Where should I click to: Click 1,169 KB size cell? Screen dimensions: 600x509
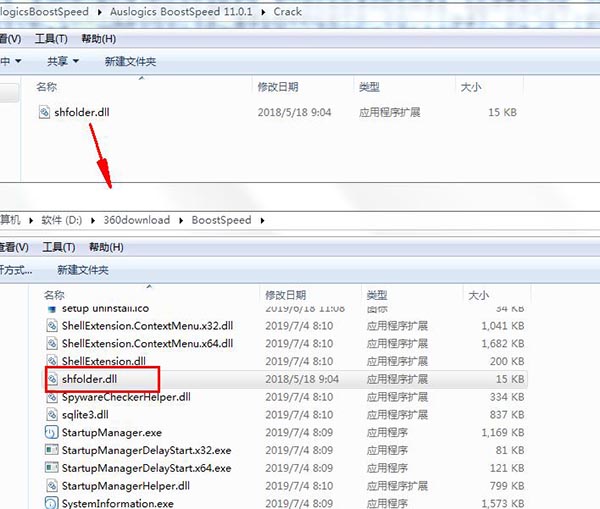503,432
